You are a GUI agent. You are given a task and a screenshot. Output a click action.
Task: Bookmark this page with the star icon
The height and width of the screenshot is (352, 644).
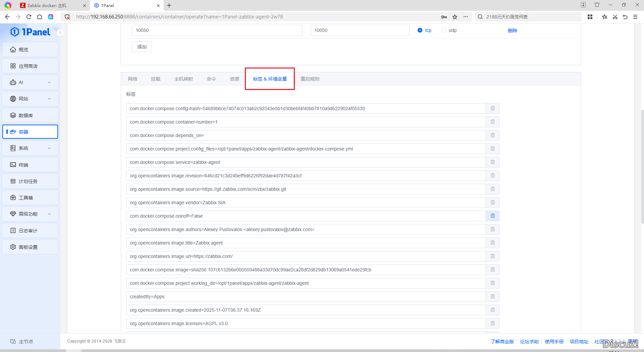coord(455,17)
